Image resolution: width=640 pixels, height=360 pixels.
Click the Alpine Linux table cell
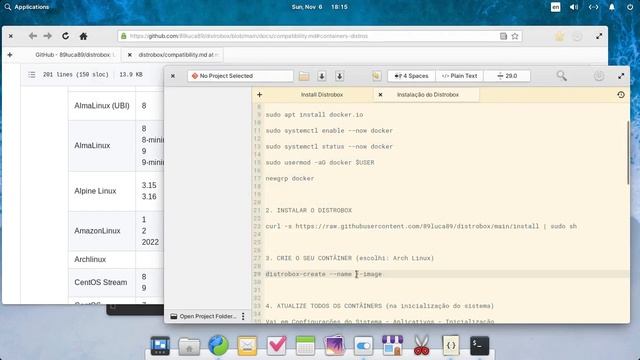[x=102, y=191]
